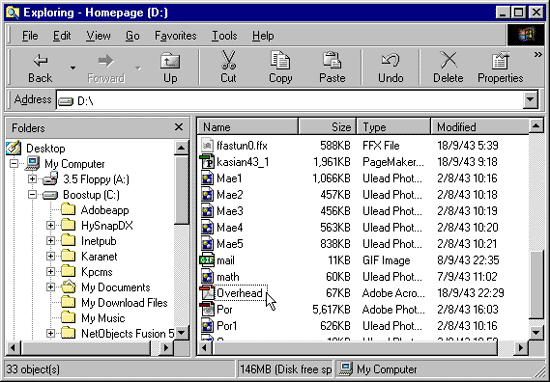Open the File menu
The width and height of the screenshot is (550, 382).
pos(30,36)
